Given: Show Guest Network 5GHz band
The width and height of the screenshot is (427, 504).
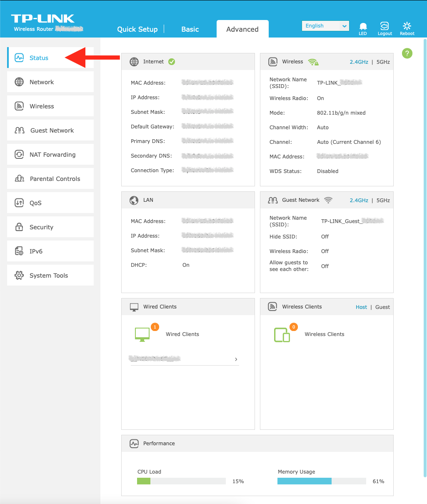Looking at the screenshot, I should [x=383, y=200].
